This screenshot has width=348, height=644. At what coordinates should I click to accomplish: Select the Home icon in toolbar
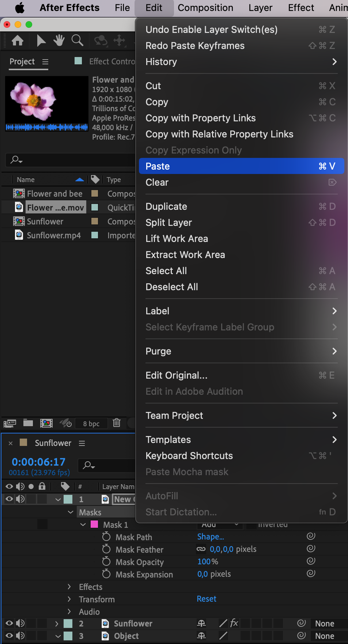pyautogui.click(x=18, y=41)
